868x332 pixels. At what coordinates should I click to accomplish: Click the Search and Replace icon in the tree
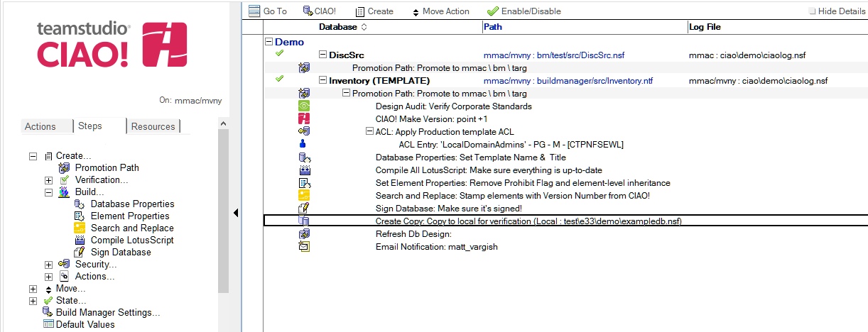coord(79,228)
